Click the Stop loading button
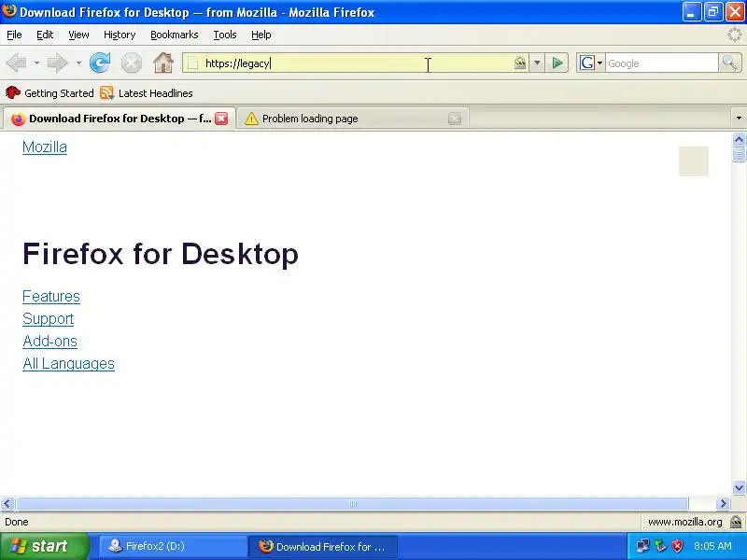747x560 pixels. [131, 63]
